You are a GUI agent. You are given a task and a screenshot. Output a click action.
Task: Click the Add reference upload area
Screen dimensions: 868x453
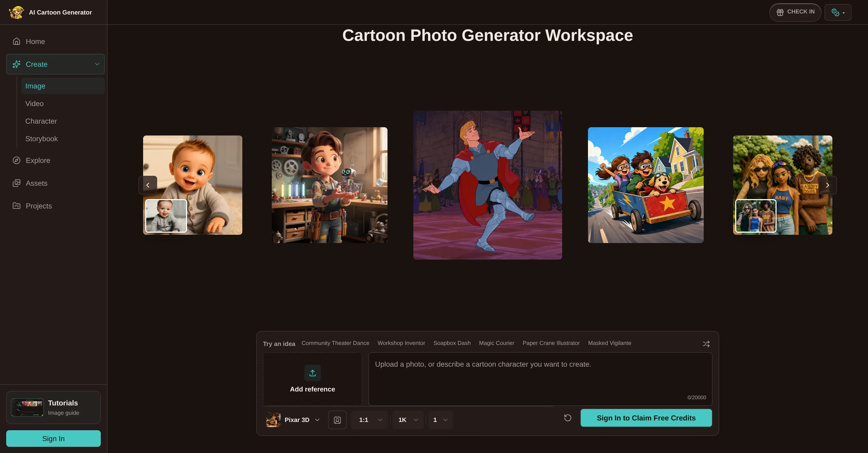(x=312, y=379)
